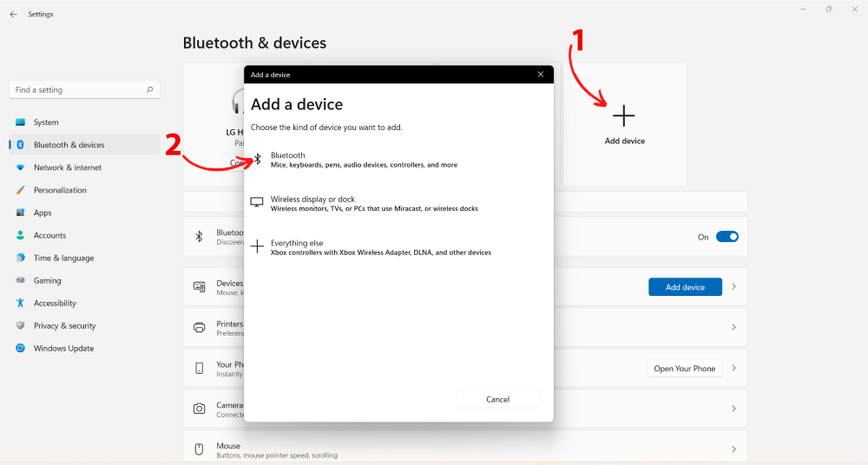This screenshot has width=868, height=465.
Task: Click the Cameras icon in list
Action: pyautogui.click(x=200, y=409)
